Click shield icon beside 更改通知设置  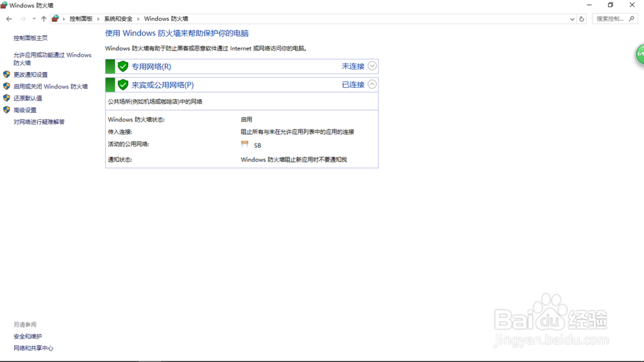tap(6, 74)
